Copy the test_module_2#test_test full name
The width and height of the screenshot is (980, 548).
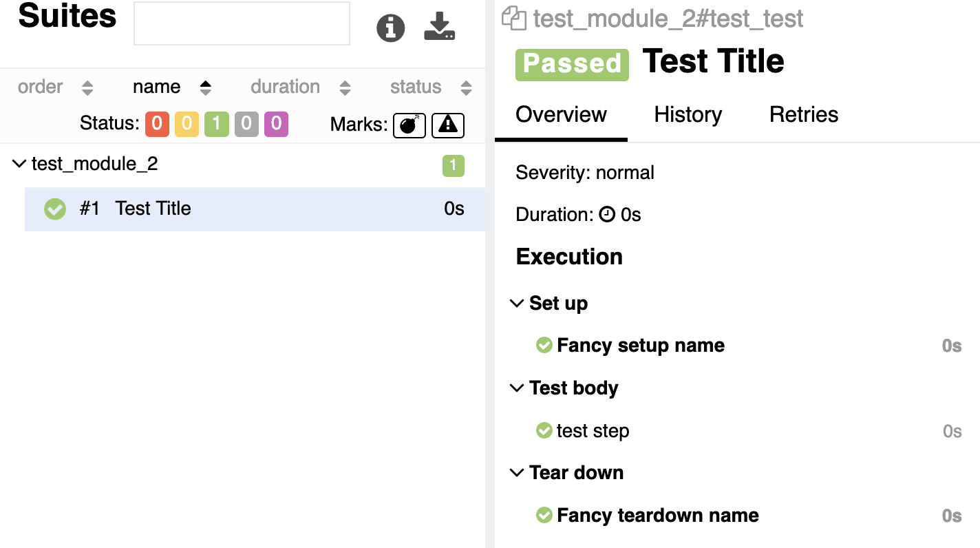pos(513,19)
